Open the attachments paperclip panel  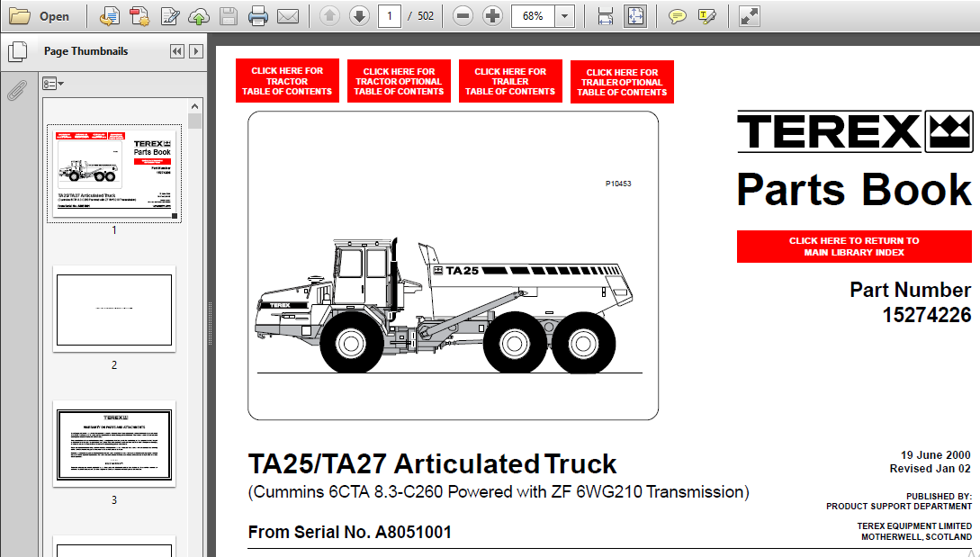coord(16,90)
